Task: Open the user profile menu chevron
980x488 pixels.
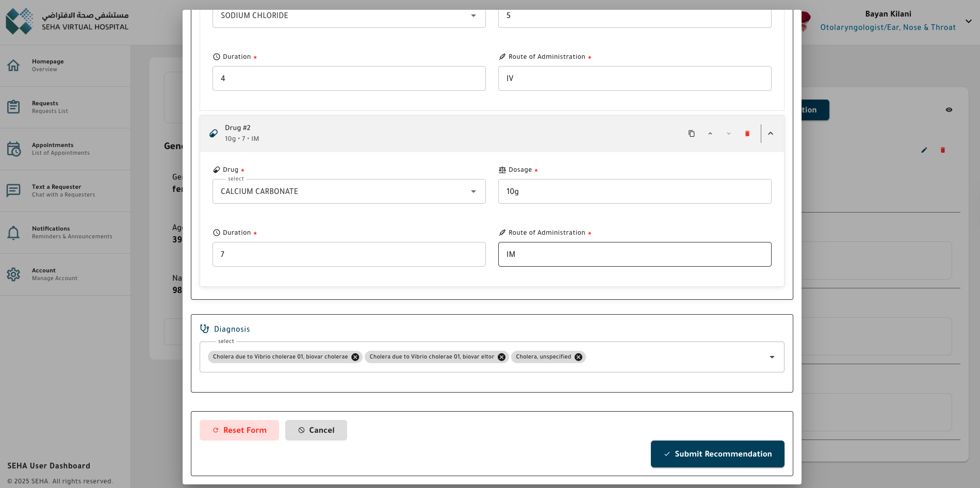Action: pyautogui.click(x=968, y=21)
